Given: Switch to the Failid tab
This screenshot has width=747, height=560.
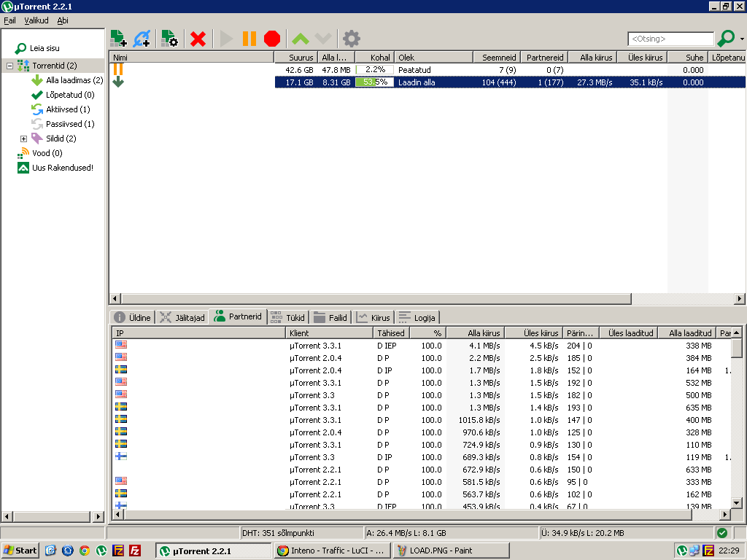Looking at the screenshot, I should click(x=330, y=318).
